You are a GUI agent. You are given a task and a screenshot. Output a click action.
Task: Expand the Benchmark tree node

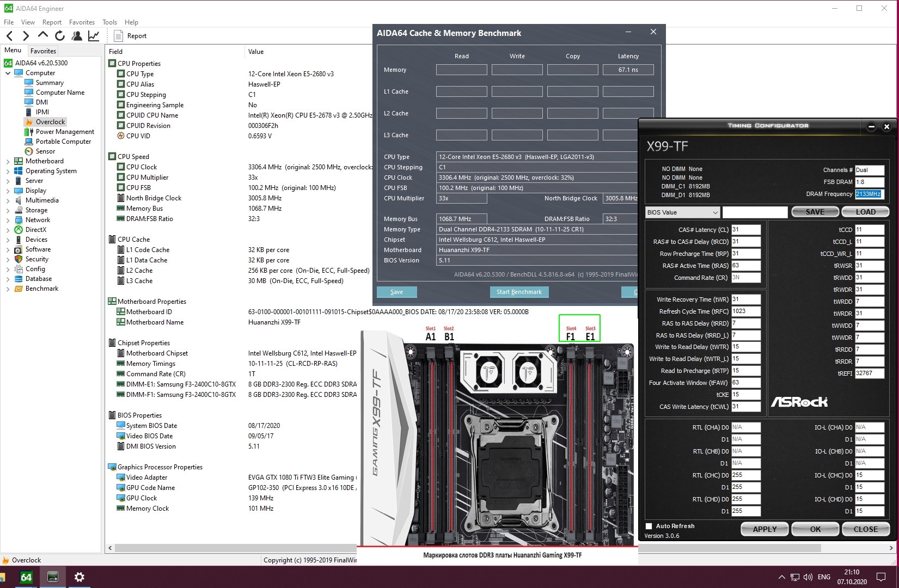coord(8,289)
